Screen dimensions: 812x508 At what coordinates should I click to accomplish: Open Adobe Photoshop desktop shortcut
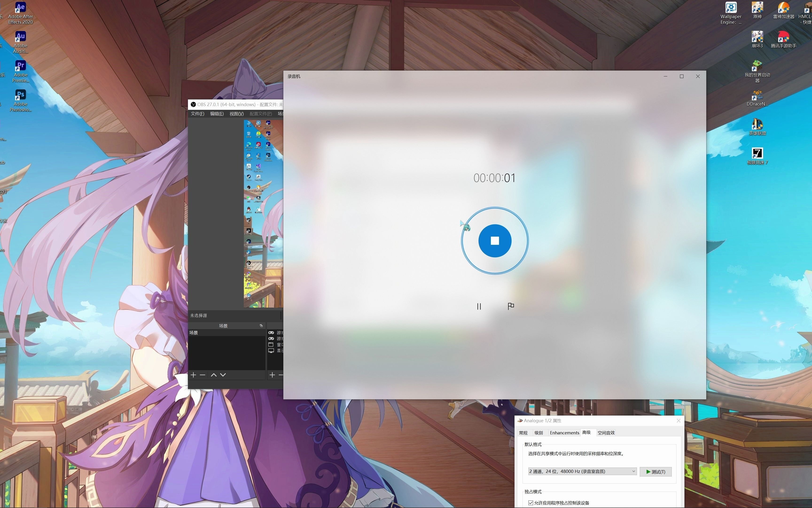pos(20,101)
